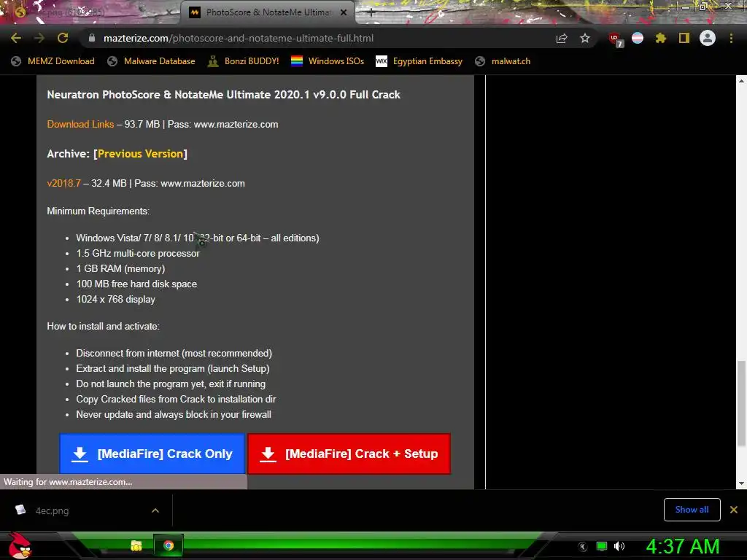
Task: Open the Previous Version archive link
Action: (140, 154)
